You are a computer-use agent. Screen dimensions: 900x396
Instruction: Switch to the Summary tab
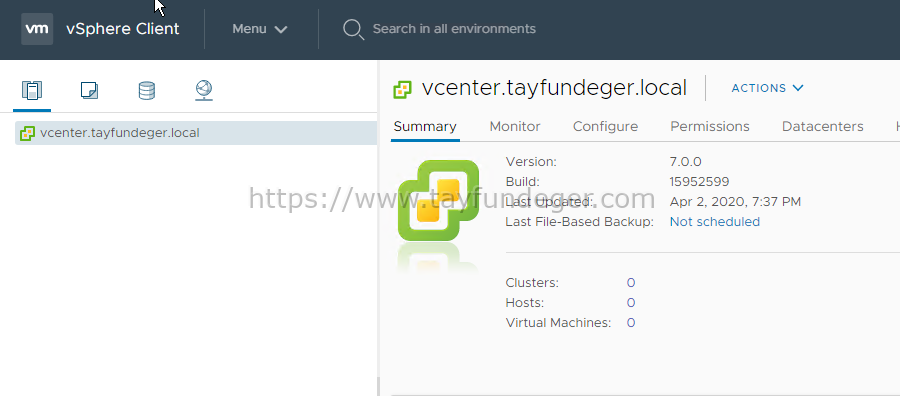click(x=425, y=126)
